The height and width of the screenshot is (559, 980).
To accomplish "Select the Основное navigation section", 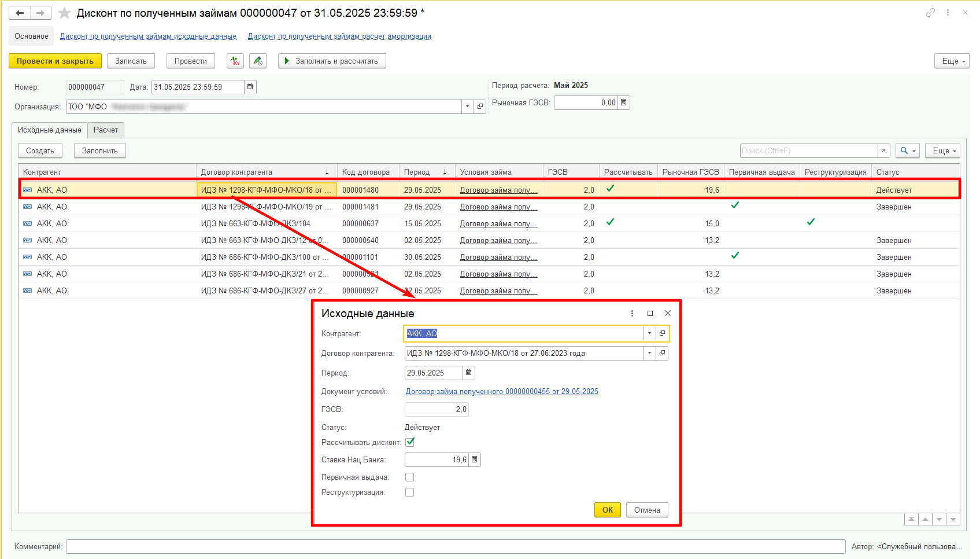I will coord(31,36).
